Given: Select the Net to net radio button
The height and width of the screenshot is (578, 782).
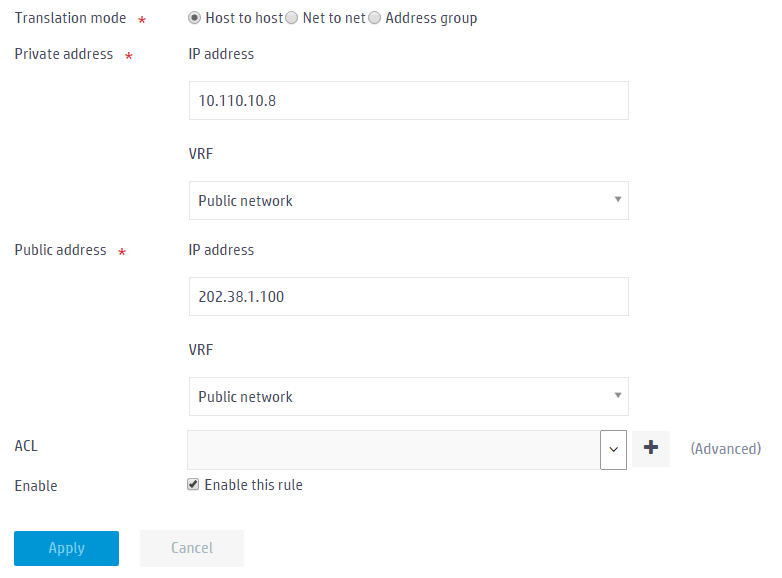Looking at the screenshot, I should point(292,18).
